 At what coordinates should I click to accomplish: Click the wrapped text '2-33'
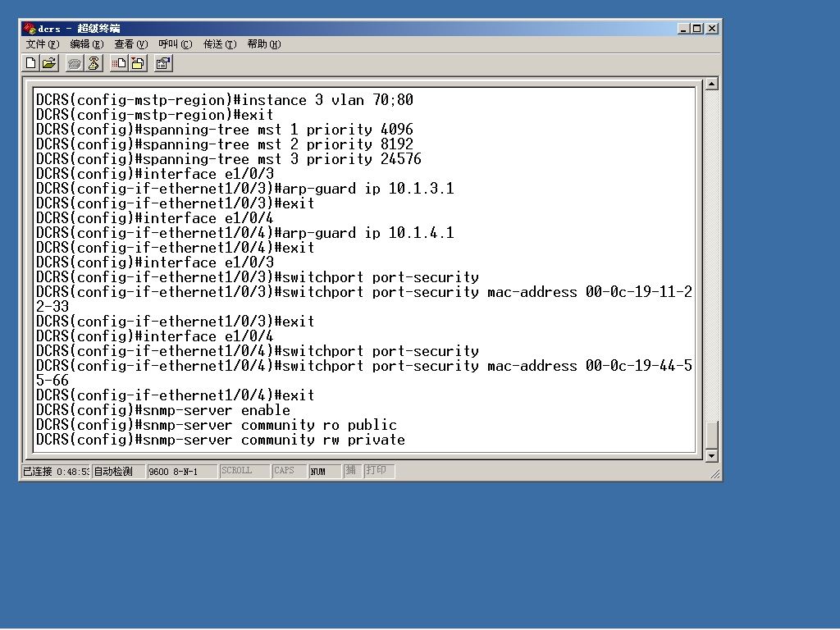(x=52, y=307)
